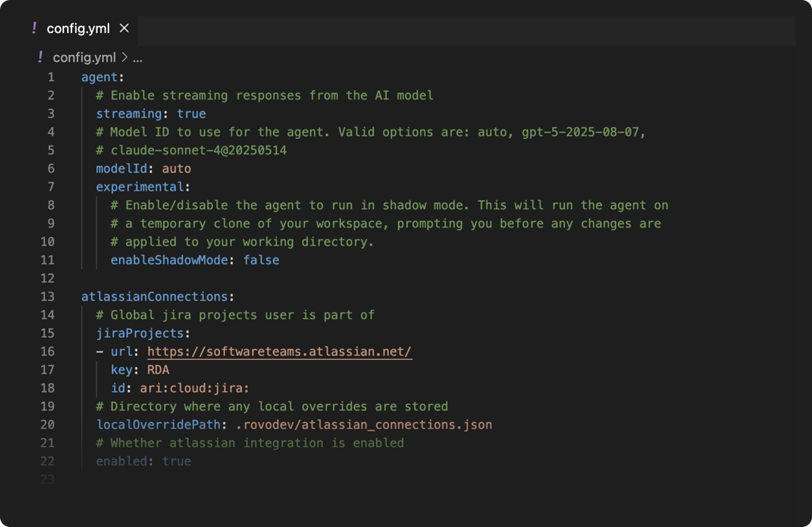Screen dimensions: 812x527
Task: Click the YAML file icon in the tab
Action: click(x=35, y=28)
